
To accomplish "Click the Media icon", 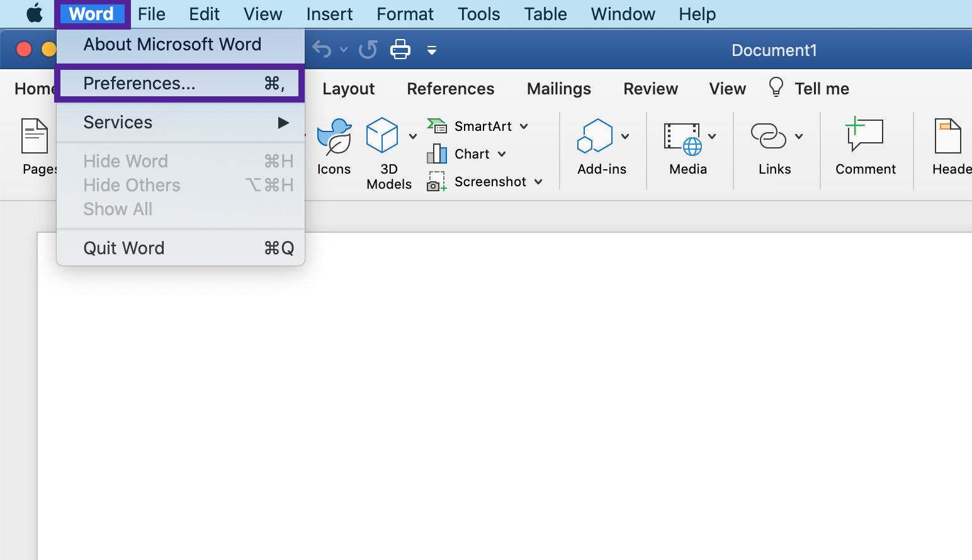I will pyautogui.click(x=683, y=138).
